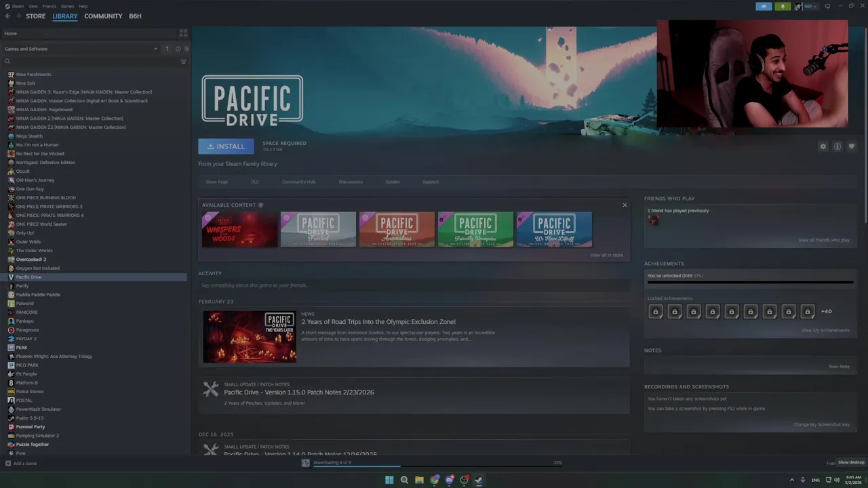868x488 pixels.
Task: Open taskbar search
Action: (x=404, y=480)
